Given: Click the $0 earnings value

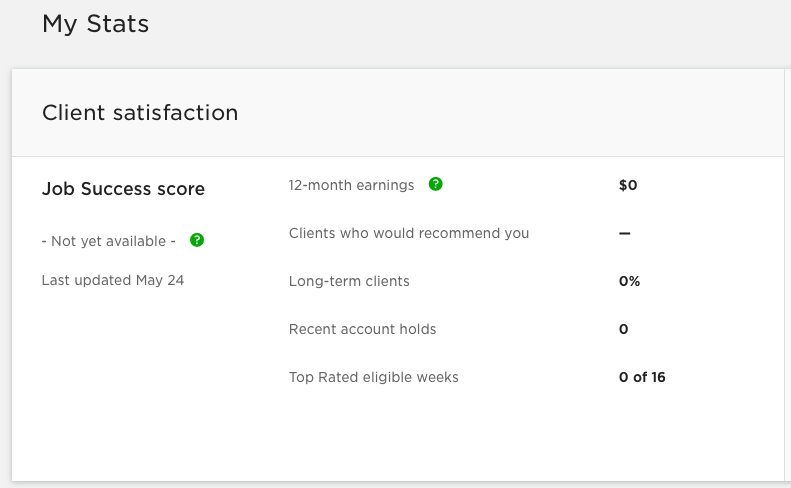Looking at the screenshot, I should (x=628, y=185).
